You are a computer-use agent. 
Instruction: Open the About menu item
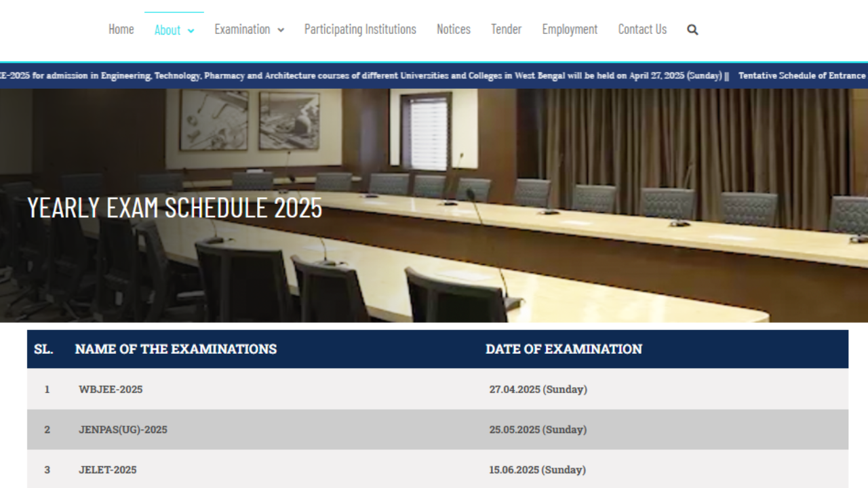pyautogui.click(x=167, y=30)
